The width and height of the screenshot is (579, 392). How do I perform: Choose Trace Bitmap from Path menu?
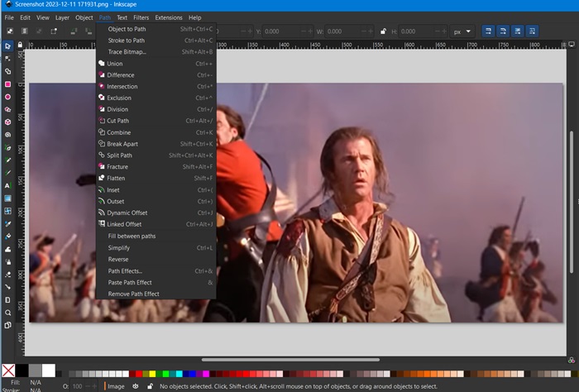[x=127, y=52]
